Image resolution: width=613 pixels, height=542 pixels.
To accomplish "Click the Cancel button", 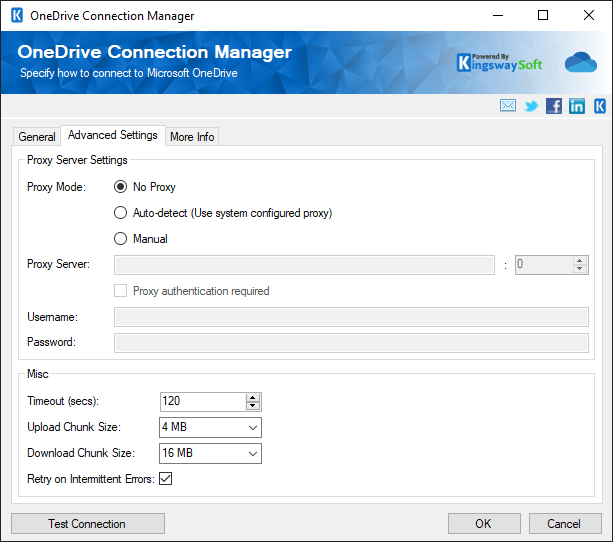I will [x=565, y=524].
